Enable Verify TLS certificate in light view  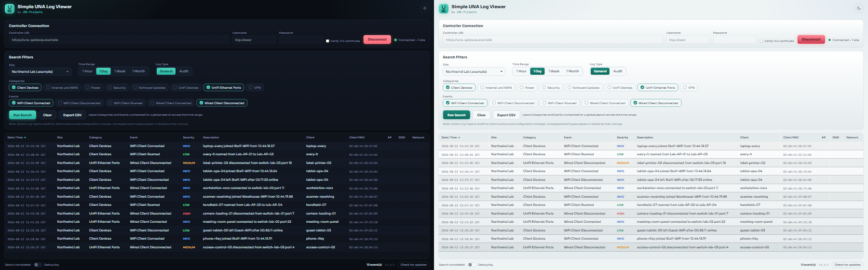click(761, 41)
